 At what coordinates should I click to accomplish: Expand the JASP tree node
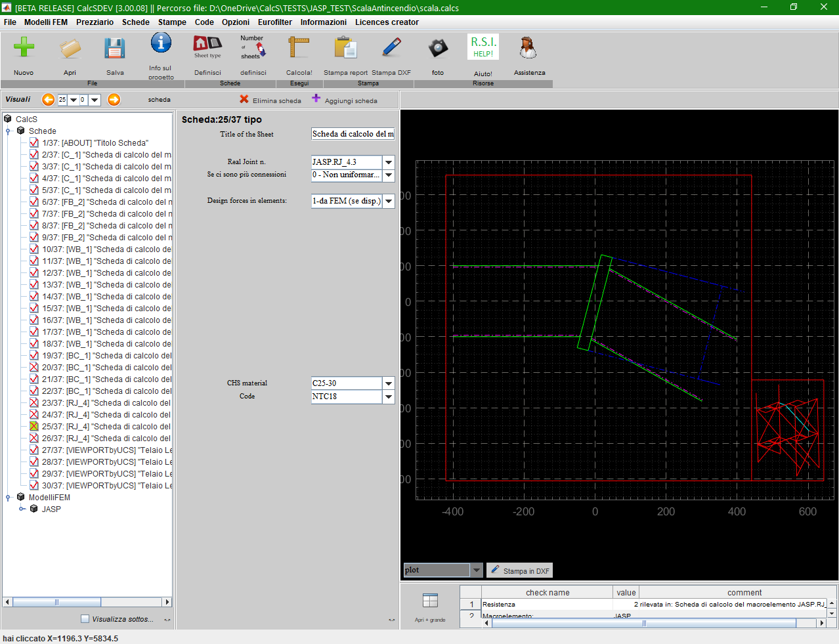pyautogui.click(x=22, y=509)
